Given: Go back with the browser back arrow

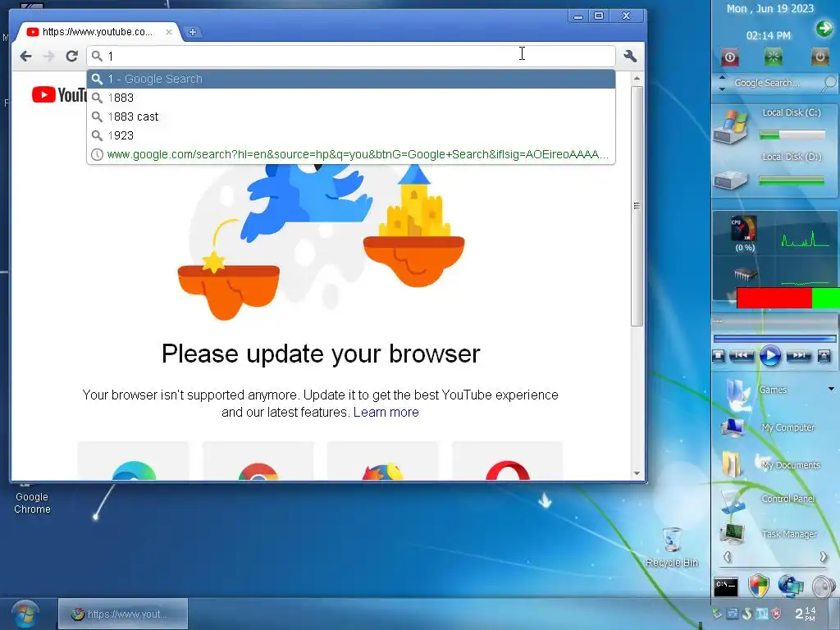Looking at the screenshot, I should pyautogui.click(x=25, y=57).
